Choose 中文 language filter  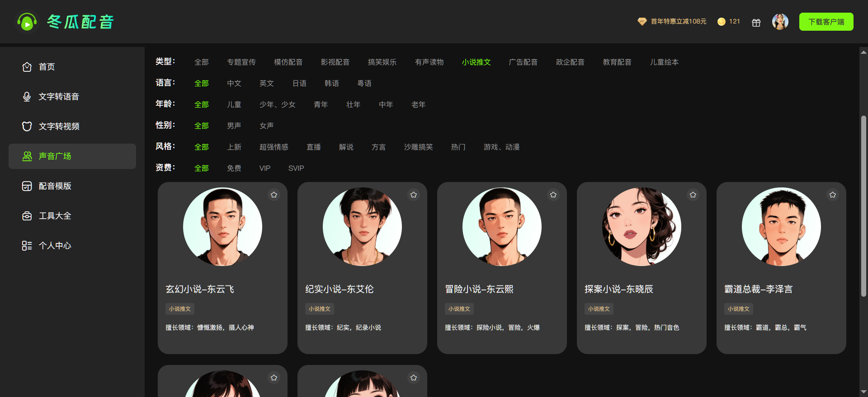coord(234,83)
